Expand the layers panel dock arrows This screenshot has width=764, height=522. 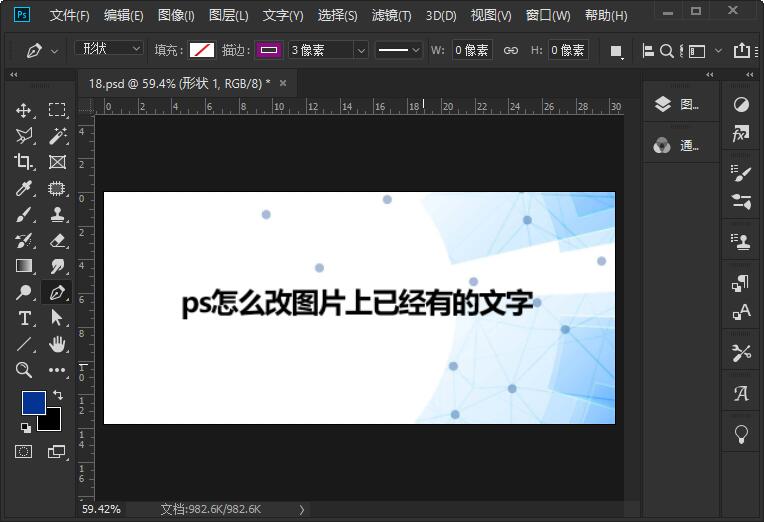[x=709, y=75]
